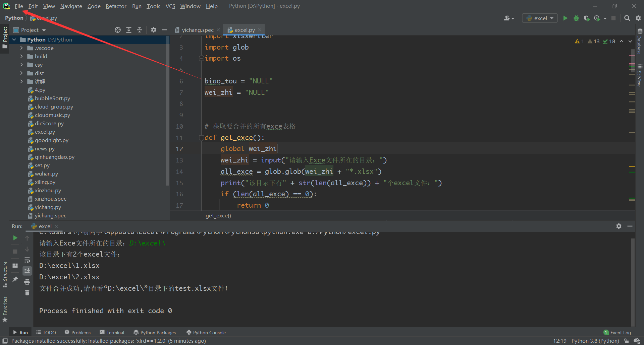Restore layout icon in Run panel
The image size is (644, 345).
coord(15,265)
